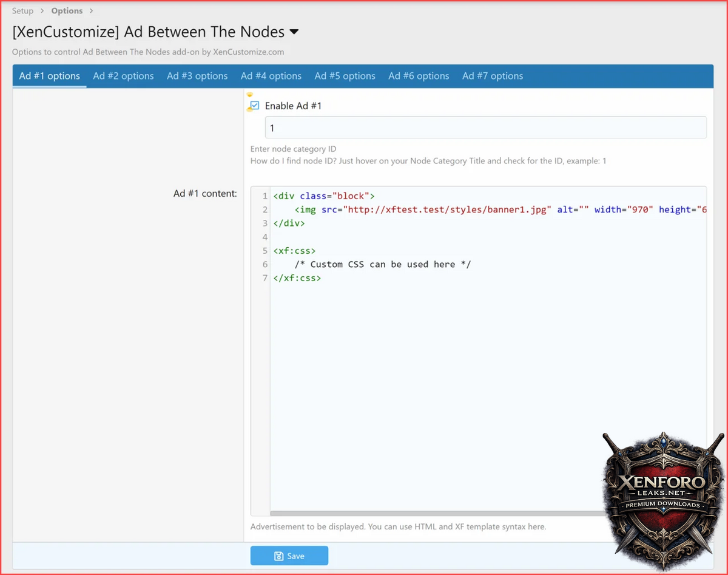Focus the node category ID input field
This screenshot has height=575, width=728.
tap(485, 128)
